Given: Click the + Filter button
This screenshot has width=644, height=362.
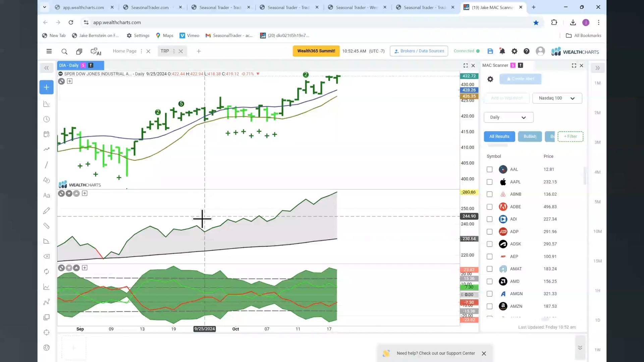Looking at the screenshot, I should pos(570,136).
